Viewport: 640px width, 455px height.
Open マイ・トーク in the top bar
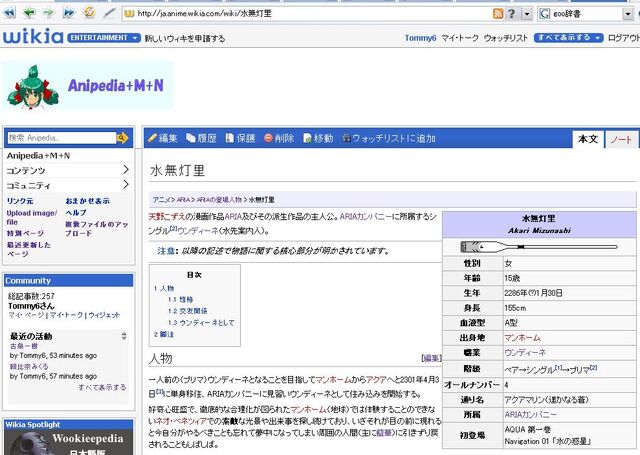[460, 38]
